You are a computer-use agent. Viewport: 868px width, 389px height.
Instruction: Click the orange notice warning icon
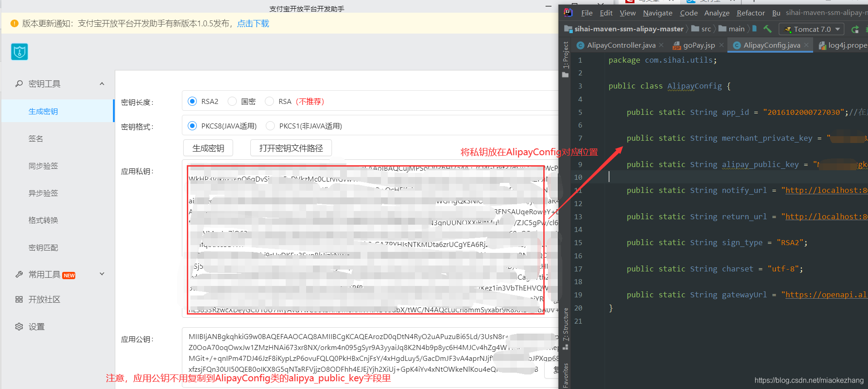(x=14, y=23)
